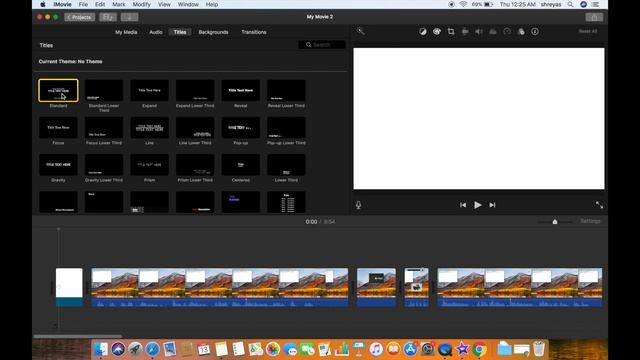
Task: Click the timeline zoom slider handle
Action: coord(555,222)
